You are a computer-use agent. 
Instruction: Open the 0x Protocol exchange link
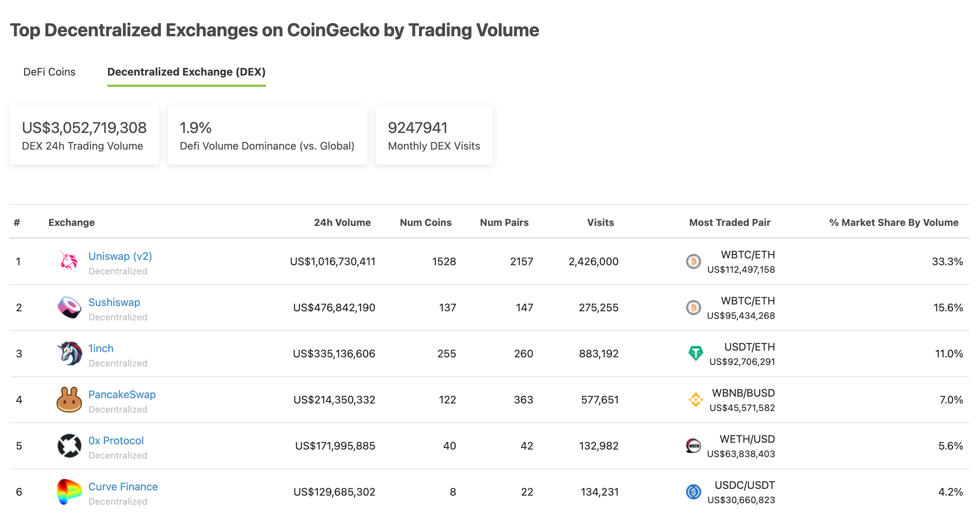click(x=116, y=440)
